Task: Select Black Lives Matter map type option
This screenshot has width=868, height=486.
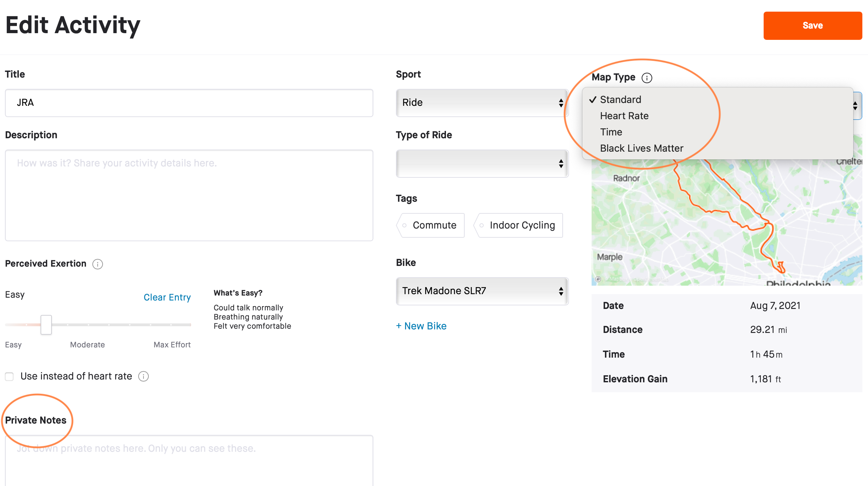Action: click(x=642, y=148)
